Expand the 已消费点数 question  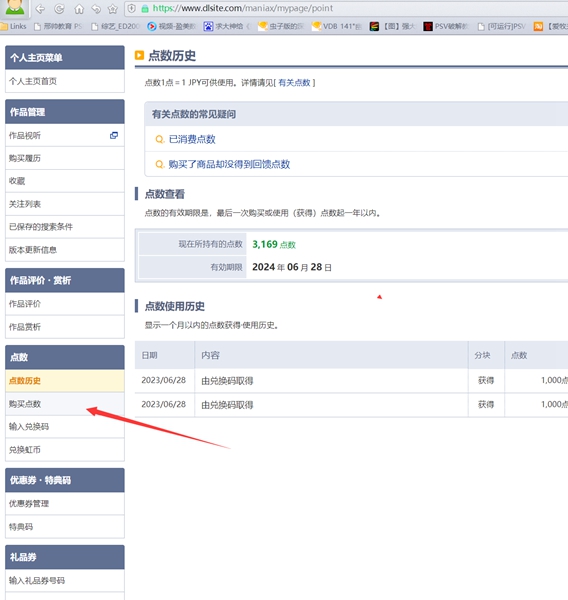(x=192, y=139)
